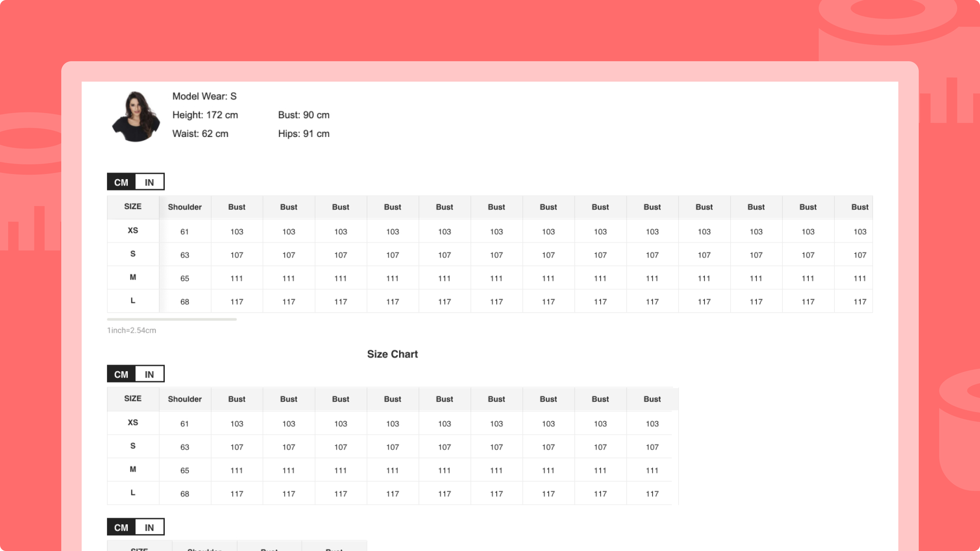Click shoulder value 63 in first table
The width and height of the screenshot is (980, 551).
(185, 255)
